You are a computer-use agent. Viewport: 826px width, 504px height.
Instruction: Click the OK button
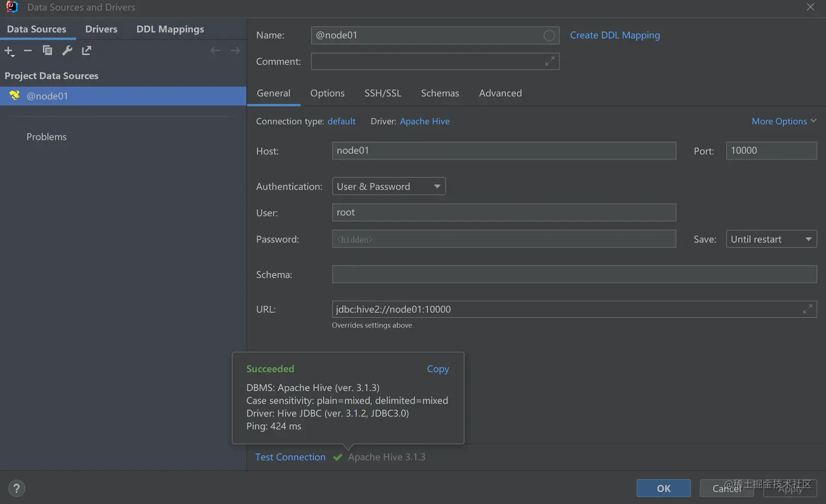pyautogui.click(x=663, y=488)
